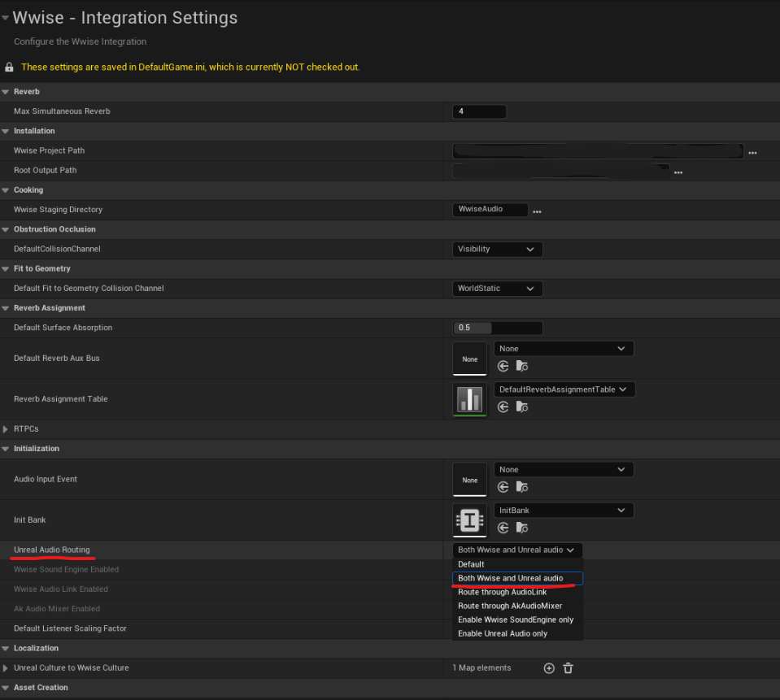The width and height of the screenshot is (780, 700).
Task: Collapse the Fit to Geometry section
Action: click(x=6, y=269)
